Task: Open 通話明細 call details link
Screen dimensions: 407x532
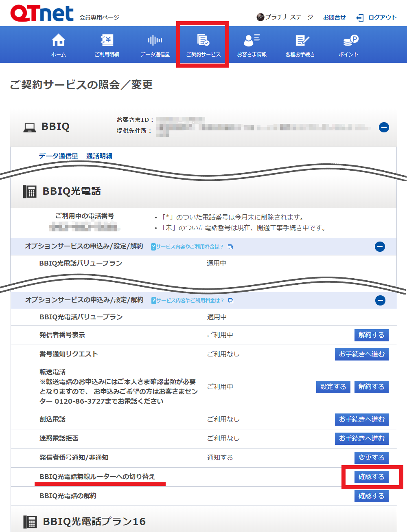Action: (x=99, y=156)
